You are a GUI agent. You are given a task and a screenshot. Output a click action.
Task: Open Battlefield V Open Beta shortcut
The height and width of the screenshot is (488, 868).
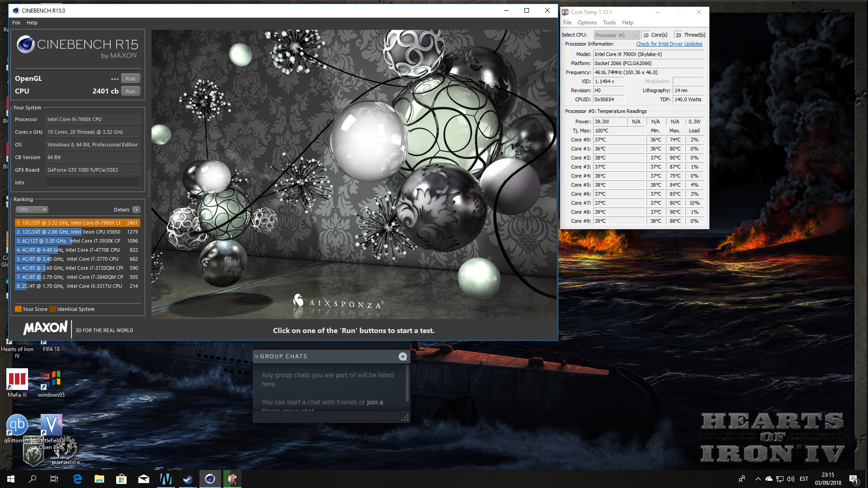tap(51, 432)
